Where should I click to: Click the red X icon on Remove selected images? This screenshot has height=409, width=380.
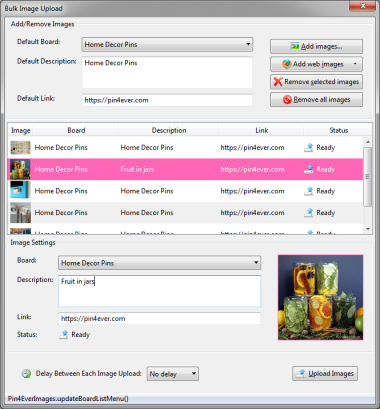click(x=278, y=82)
